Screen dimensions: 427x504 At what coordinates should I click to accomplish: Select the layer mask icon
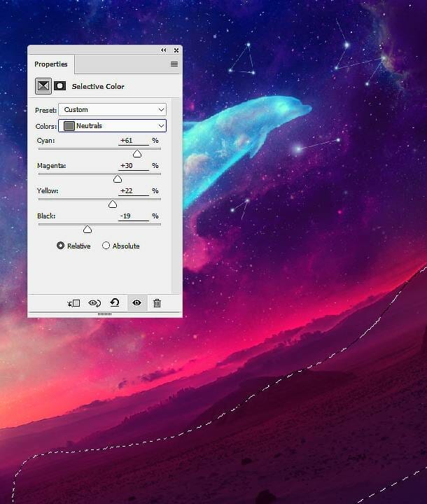pos(59,86)
